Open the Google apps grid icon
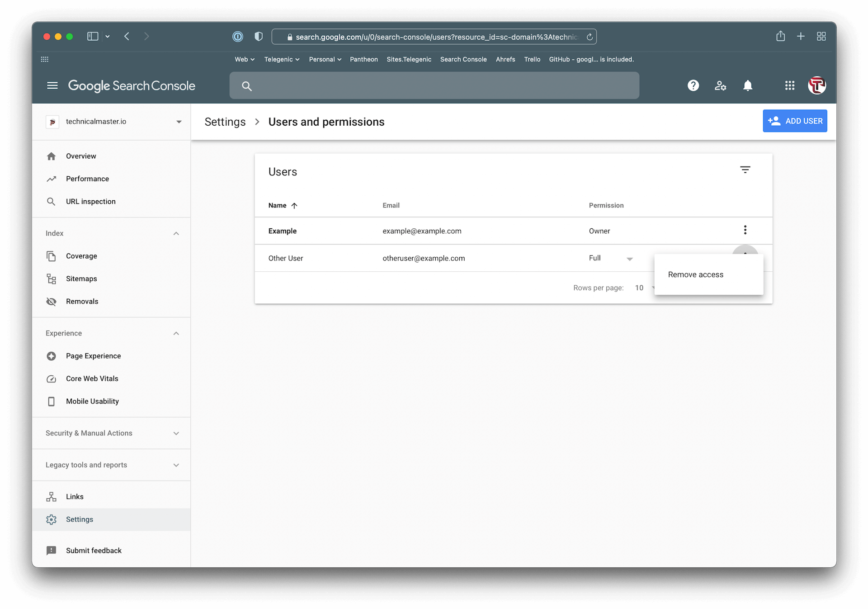This screenshot has height=609, width=868. tap(789, 85)
